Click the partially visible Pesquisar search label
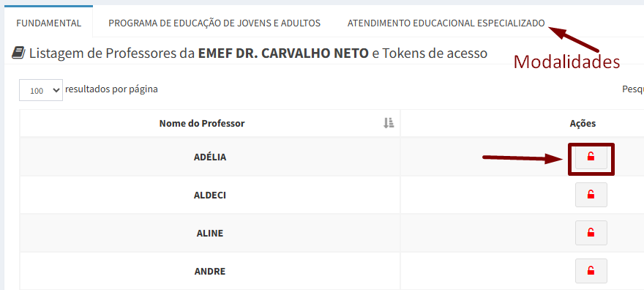The image size is (644, 290). (633, 89)
